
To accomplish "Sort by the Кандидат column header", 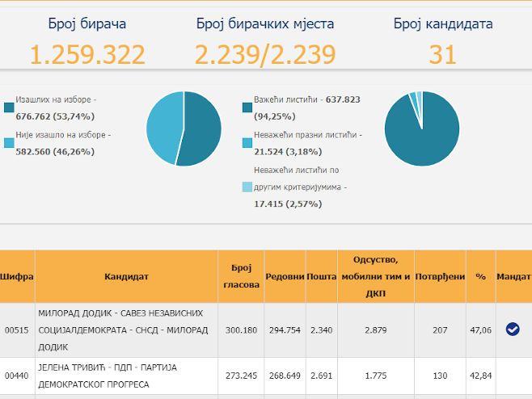I will [x=126, y=276].
